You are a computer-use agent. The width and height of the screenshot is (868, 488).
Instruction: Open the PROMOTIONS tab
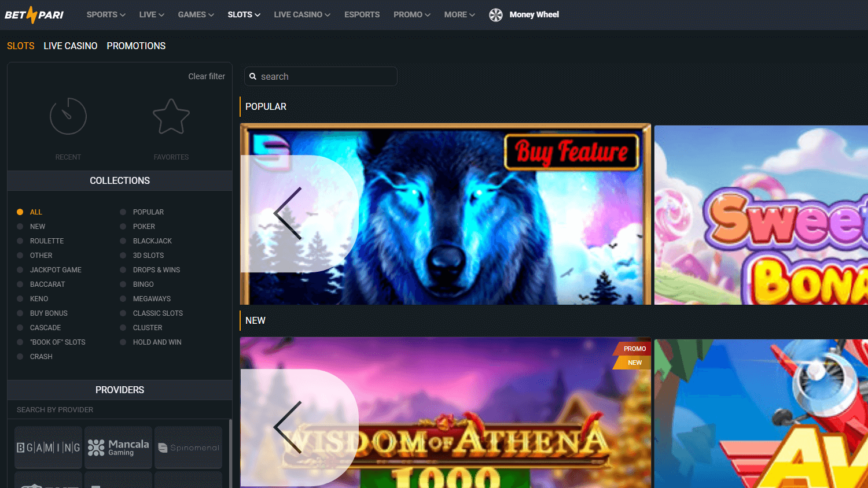136,46
